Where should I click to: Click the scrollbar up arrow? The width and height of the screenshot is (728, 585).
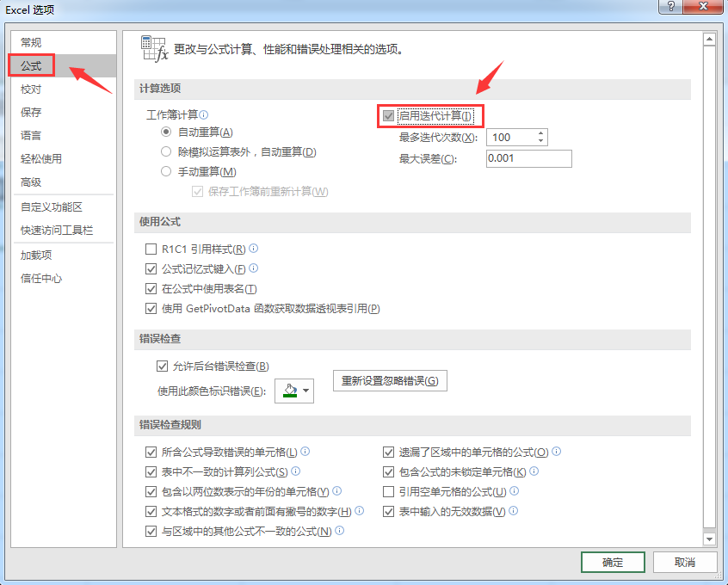709,40
